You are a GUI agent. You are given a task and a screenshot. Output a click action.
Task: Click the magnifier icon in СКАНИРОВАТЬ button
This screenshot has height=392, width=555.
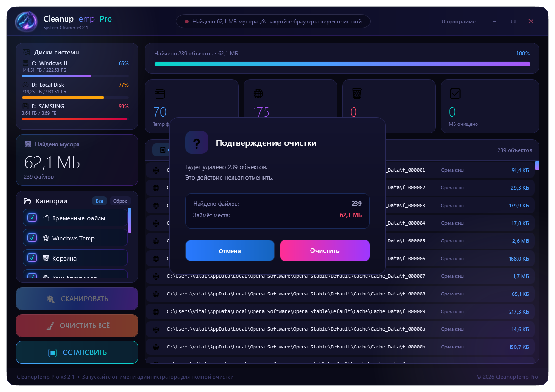tap(51, 299)
